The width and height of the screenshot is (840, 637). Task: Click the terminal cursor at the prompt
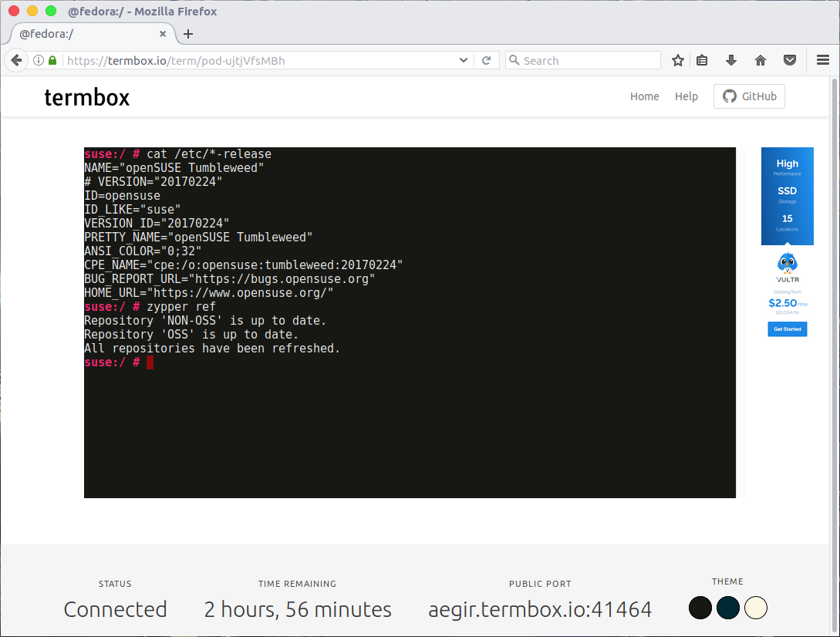click(150, 362)
